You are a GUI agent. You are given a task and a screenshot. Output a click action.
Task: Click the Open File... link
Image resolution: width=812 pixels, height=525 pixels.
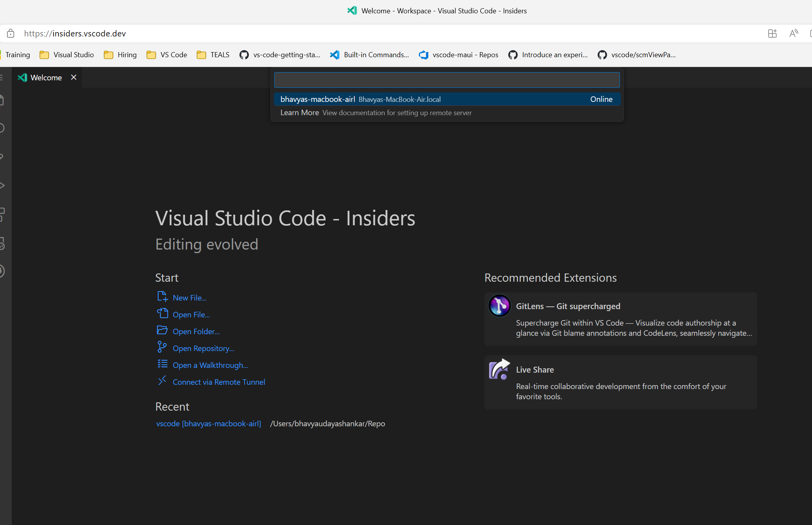tap(191, 315)
